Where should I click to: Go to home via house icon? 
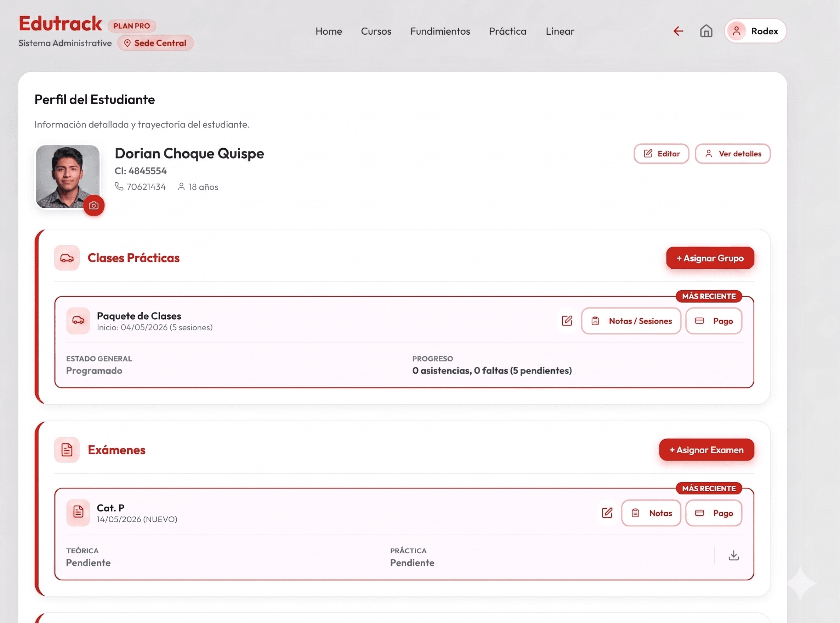click(x=706, y=31)
